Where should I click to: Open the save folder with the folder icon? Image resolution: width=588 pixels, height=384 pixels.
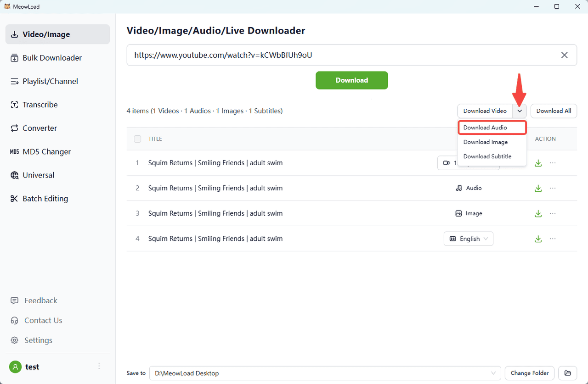567,373
